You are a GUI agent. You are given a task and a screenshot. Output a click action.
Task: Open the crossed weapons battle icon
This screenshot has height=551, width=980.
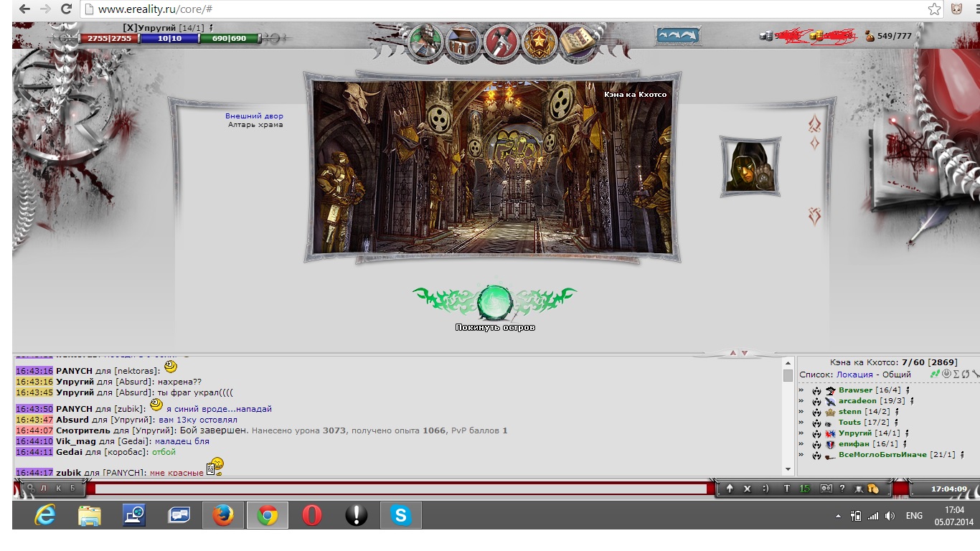(501, 42)
